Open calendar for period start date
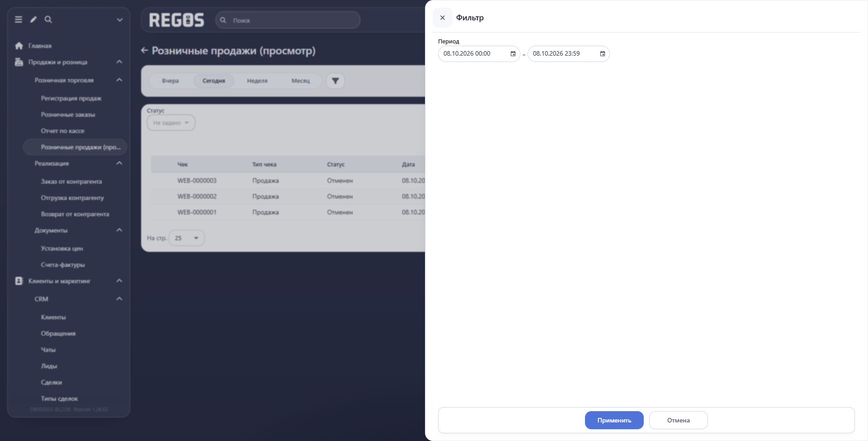The height and width of the screenshot is (441, 868). [x=513, y=54]
